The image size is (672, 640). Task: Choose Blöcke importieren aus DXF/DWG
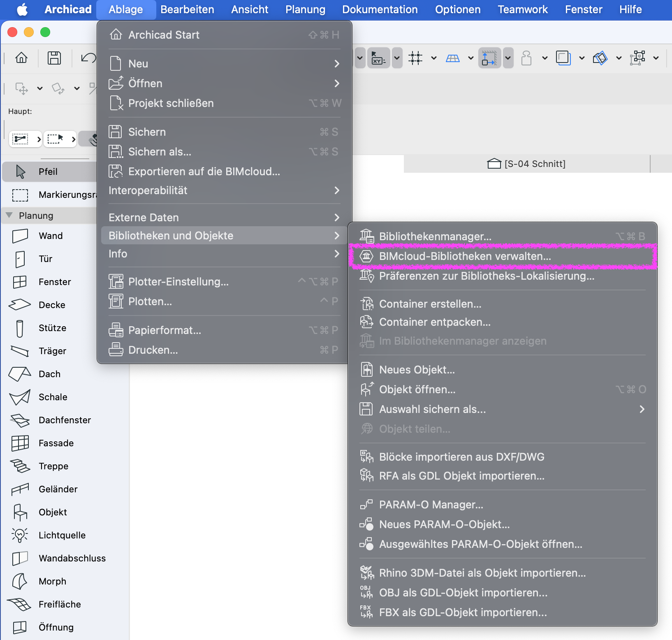point(503,457)
